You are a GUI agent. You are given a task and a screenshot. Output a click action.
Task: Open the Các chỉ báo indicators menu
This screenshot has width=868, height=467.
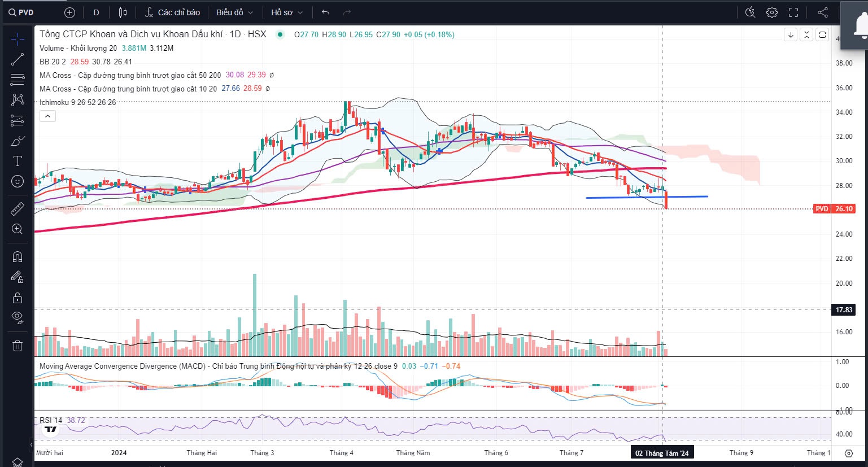pos(173,12)
